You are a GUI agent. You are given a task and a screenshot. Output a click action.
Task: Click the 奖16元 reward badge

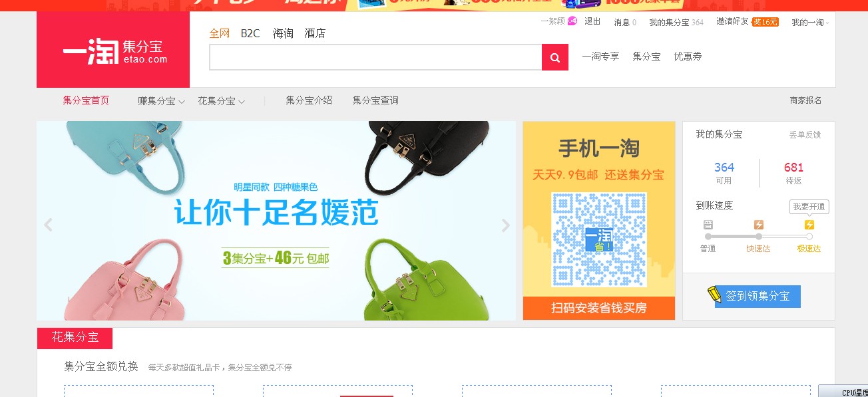pos(765,22)
